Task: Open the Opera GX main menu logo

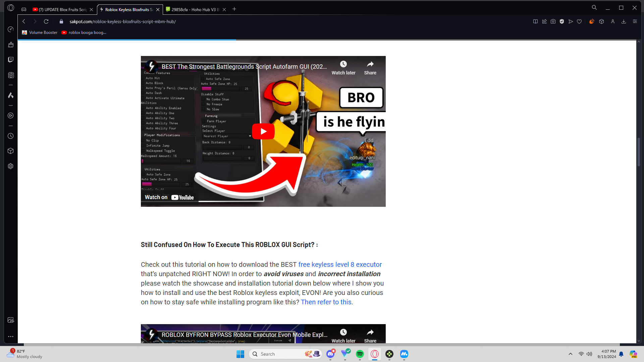Action: (x=11, y=8)
